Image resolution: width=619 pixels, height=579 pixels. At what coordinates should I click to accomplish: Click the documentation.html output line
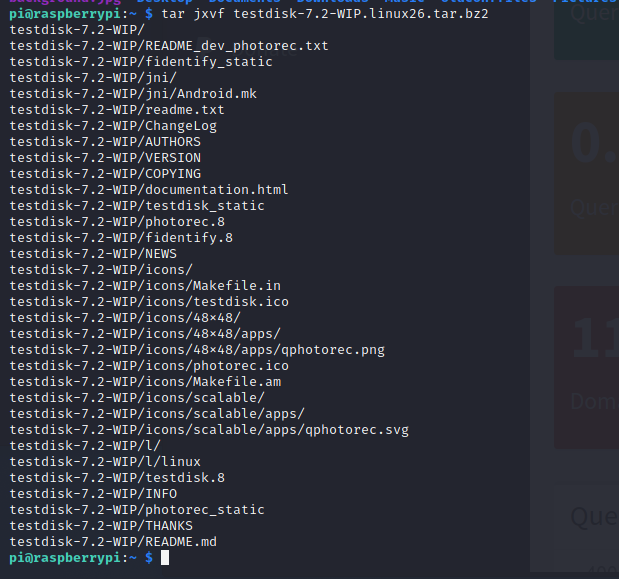(148, 190)
